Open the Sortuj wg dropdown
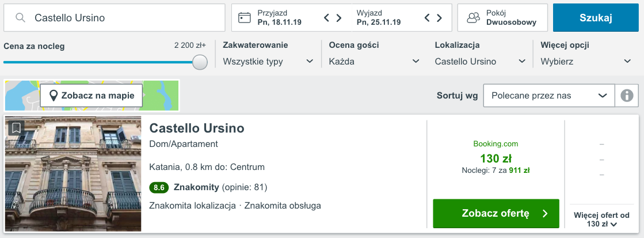 [x=549, y=96]
